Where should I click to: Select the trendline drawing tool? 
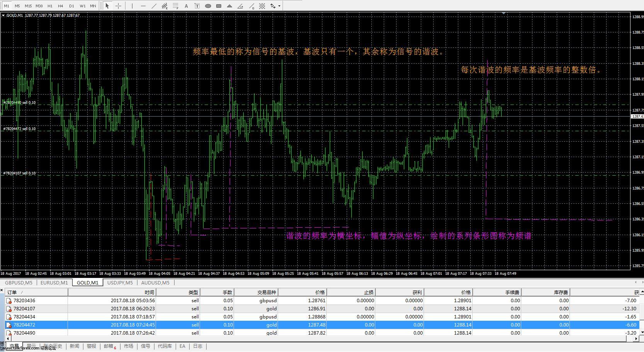point(154,6)
